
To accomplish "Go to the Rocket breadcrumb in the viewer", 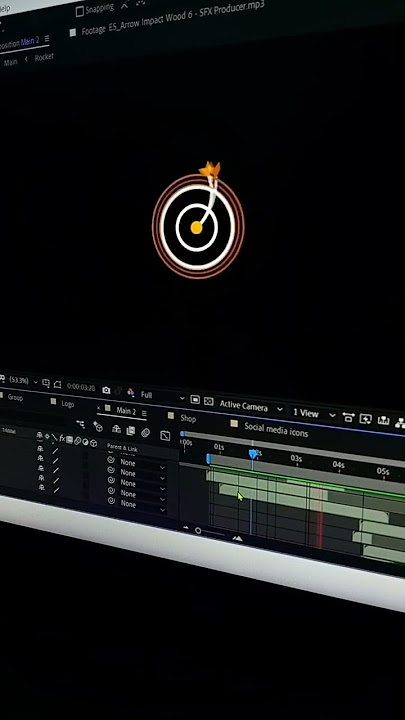I will click(44, 57).
